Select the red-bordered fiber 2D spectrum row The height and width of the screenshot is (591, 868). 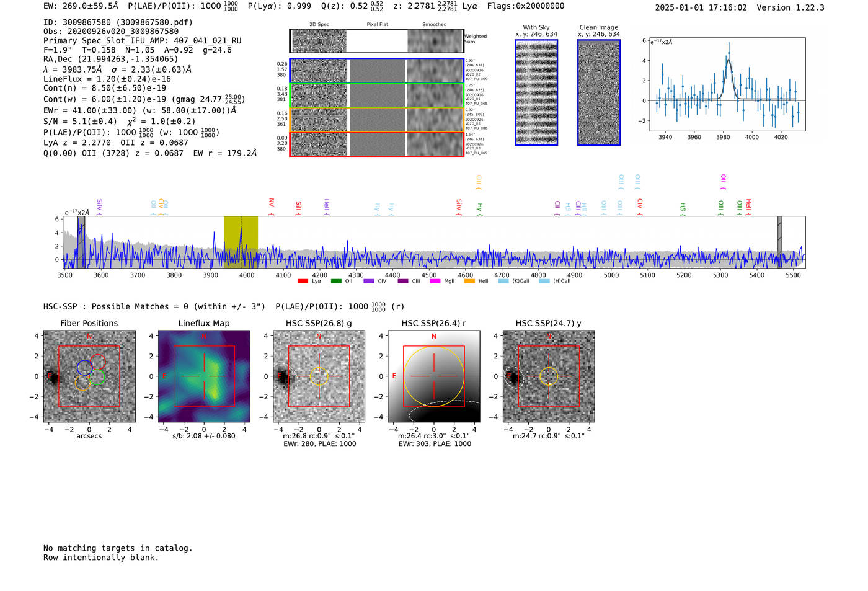376,144
